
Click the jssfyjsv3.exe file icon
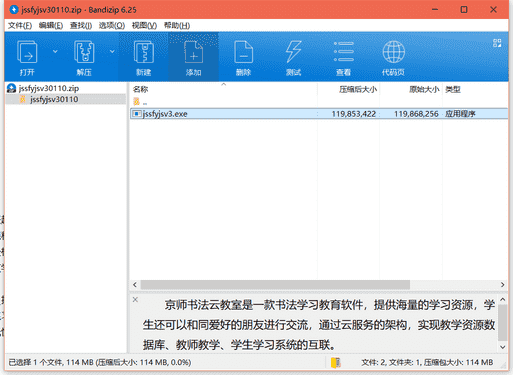[136, 114]
